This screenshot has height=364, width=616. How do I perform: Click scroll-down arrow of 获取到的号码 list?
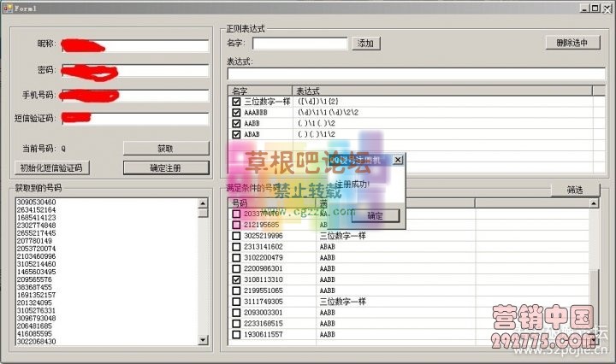click(203, 340)
